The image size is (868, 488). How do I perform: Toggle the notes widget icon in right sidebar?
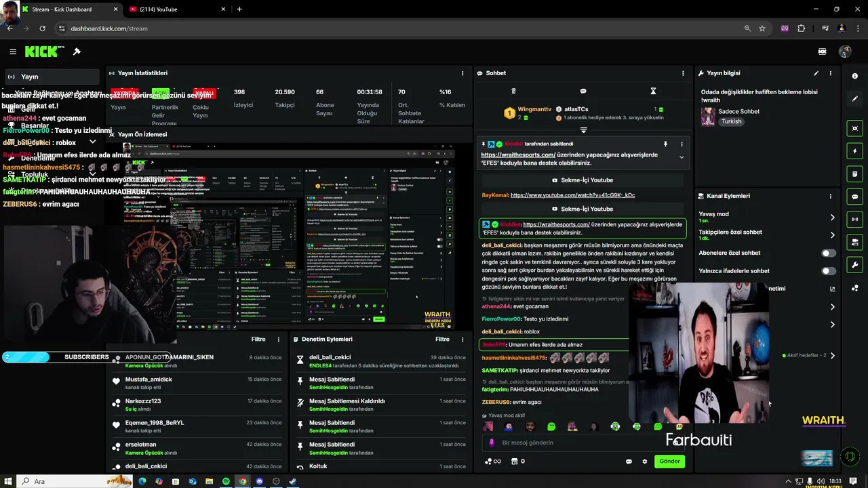coord(854,174)
